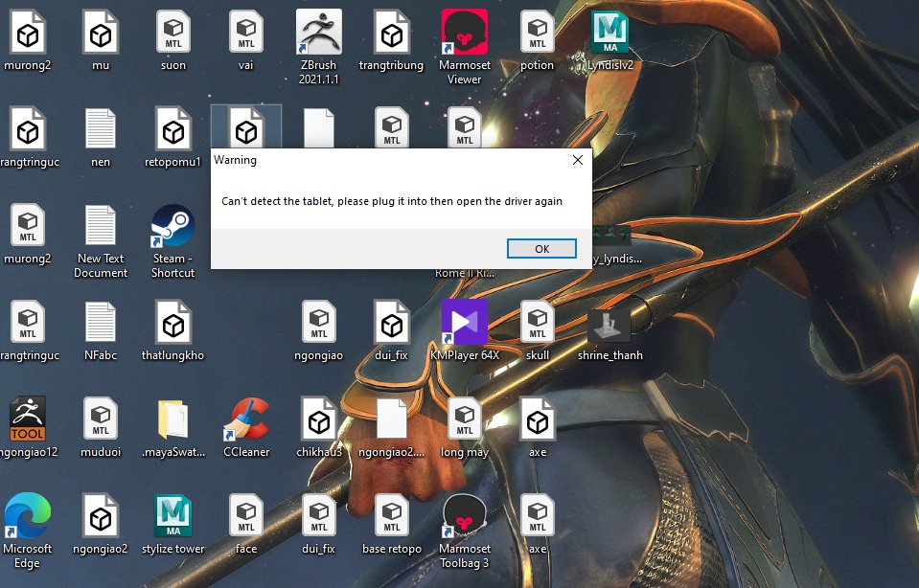Select the shrine_thanh file icon
The image size is (919, 588).
coord(609,324)
